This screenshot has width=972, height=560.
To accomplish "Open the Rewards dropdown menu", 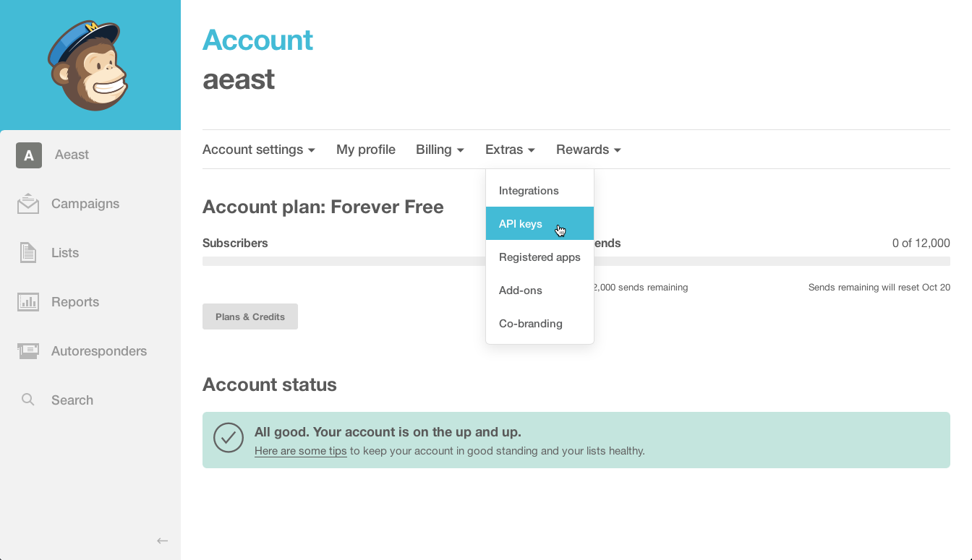I will (588, 150).
